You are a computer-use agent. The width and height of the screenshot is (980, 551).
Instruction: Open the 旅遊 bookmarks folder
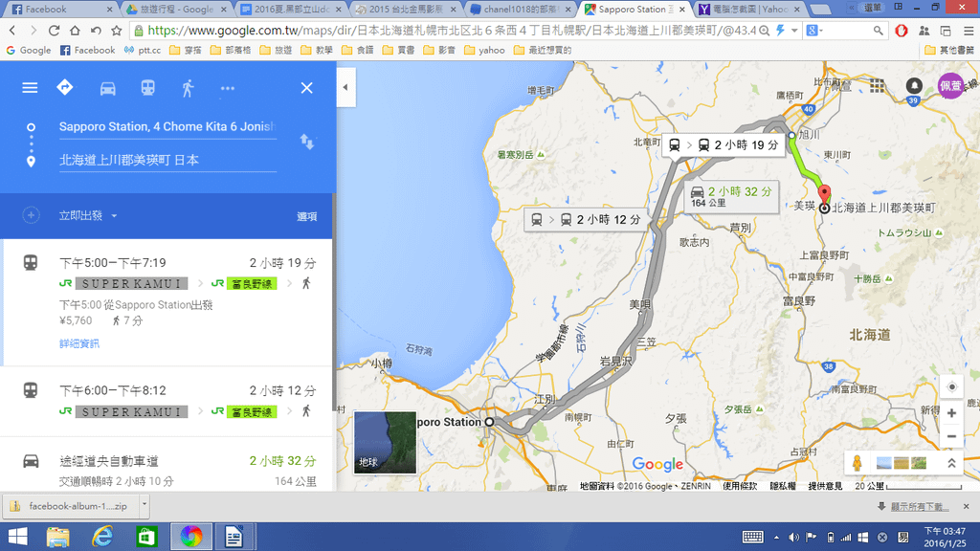click(x=276, y=50)
